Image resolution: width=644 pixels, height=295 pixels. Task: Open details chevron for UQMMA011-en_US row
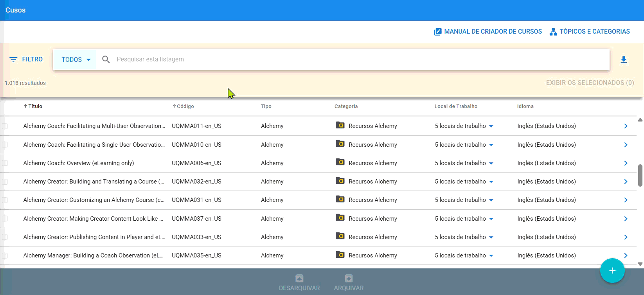pyautogui.click(x=626, y=126)
